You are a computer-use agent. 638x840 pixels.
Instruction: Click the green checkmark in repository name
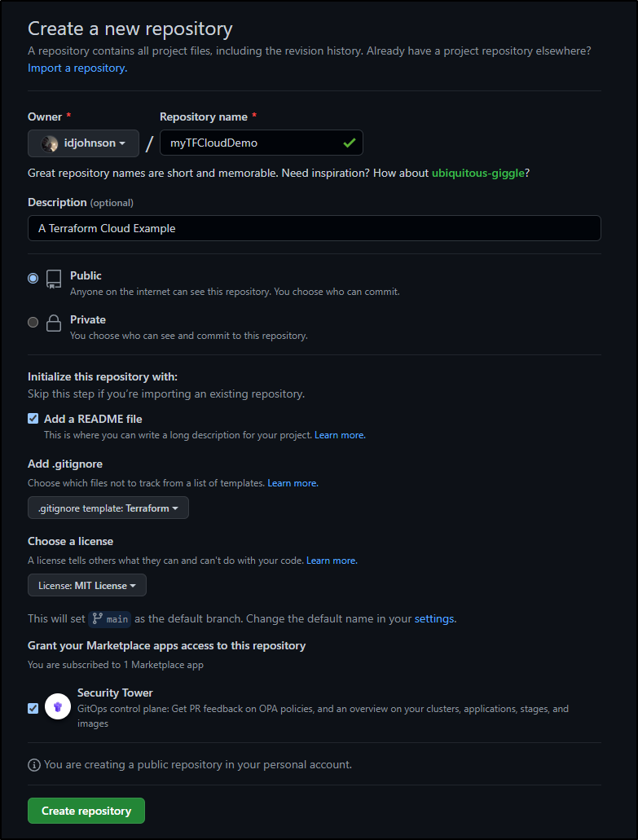pos(350,143)
